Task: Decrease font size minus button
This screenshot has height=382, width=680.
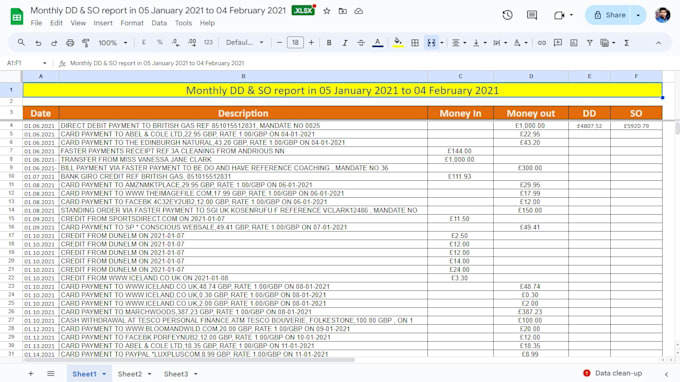Action: click(x=279, y=42)
